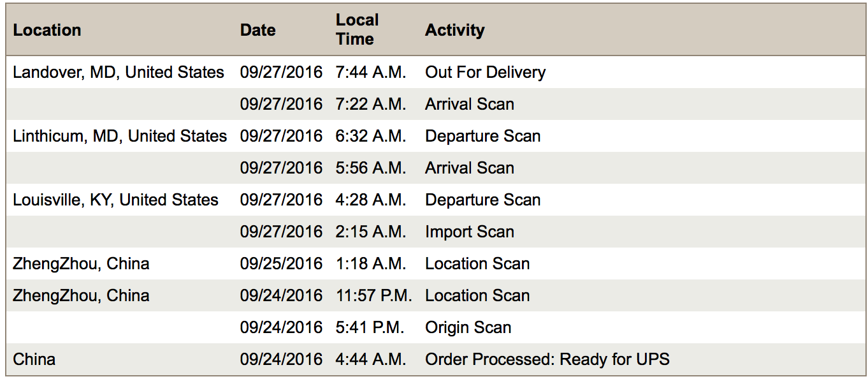Click the 2:15 A.M. time cell
This screenshot has width=868, height=379.
click(371, 232)
